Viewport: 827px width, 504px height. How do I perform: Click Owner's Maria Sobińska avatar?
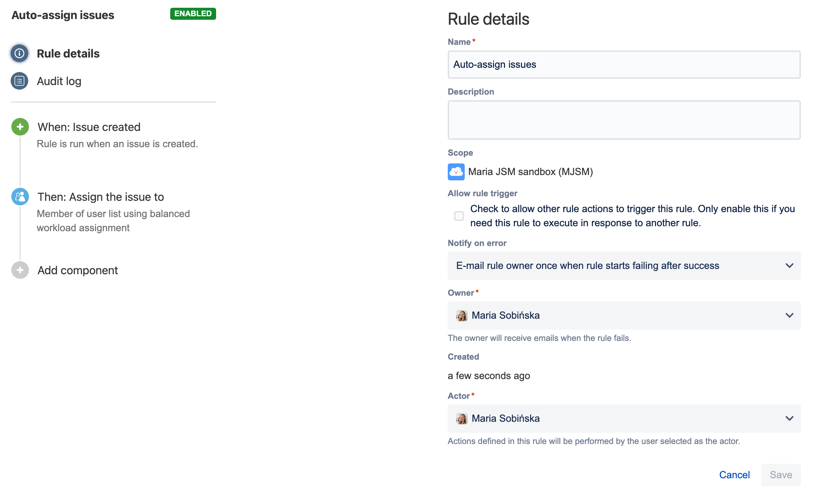click(462, 315)
